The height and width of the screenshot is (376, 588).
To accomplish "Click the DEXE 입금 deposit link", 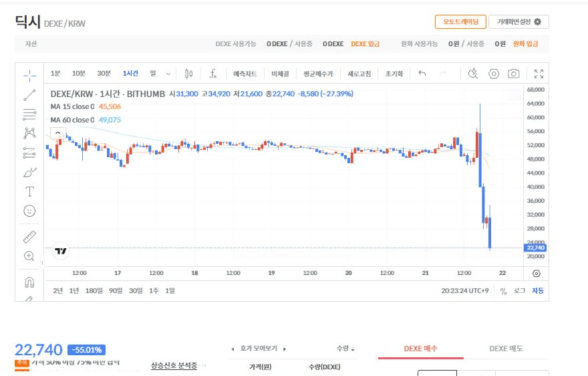I will 365,44.
